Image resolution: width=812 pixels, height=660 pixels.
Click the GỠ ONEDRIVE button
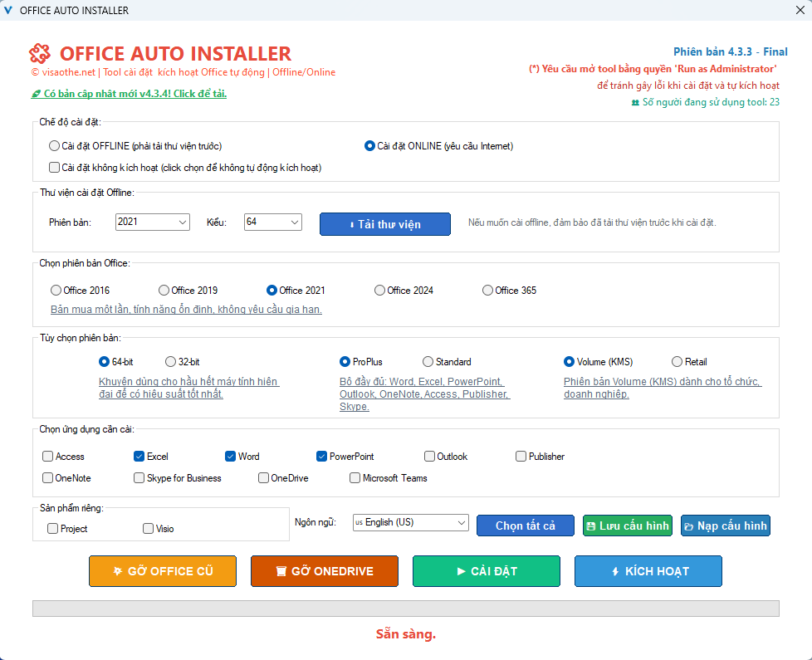(x=325, y=571)
